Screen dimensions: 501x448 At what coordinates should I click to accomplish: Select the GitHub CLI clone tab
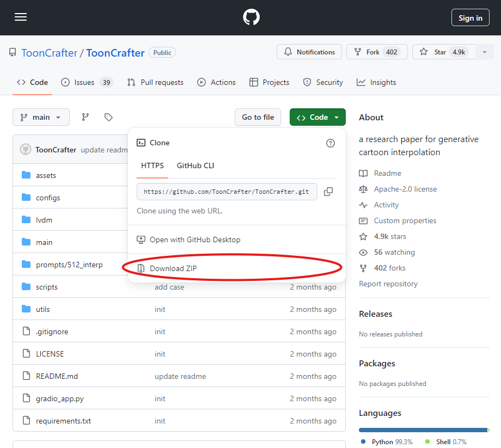(x=195, y=165)
